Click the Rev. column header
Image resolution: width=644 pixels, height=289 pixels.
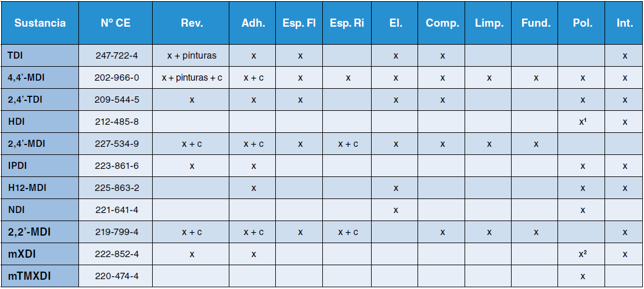click(x=192, y=23)
